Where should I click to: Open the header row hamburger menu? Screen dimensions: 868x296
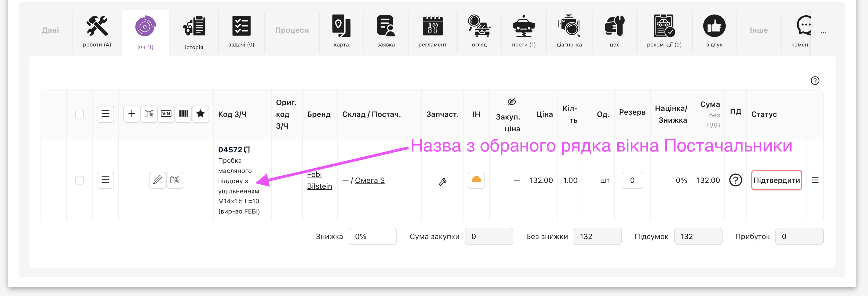pos(105,114)
